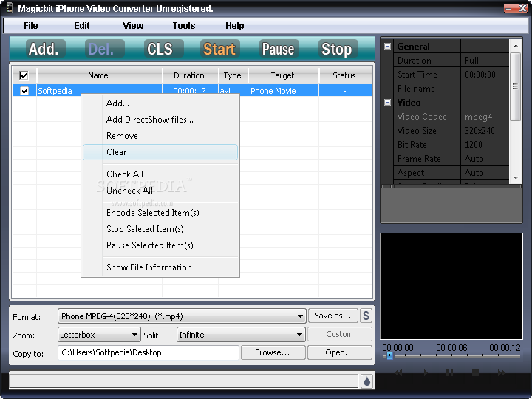Screen dimensions: 532x399
Task: Click the Copy to path field
Action: (x=149, y=352)
